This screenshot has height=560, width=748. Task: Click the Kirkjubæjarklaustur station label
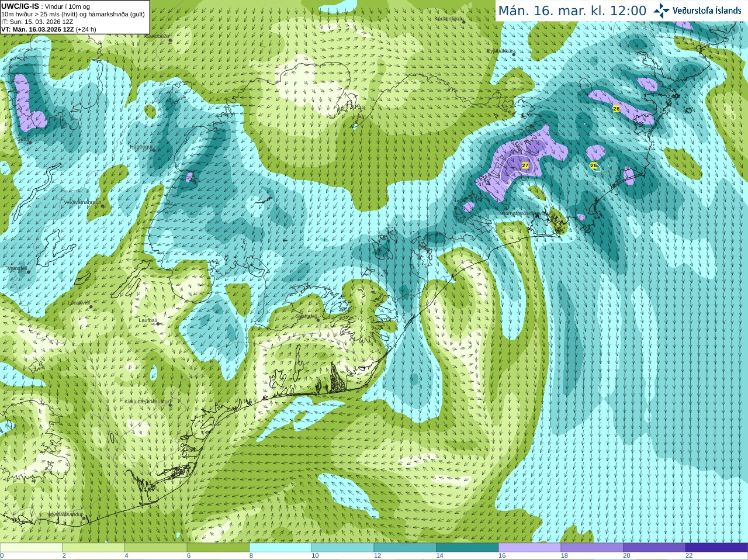pos(147,402)
